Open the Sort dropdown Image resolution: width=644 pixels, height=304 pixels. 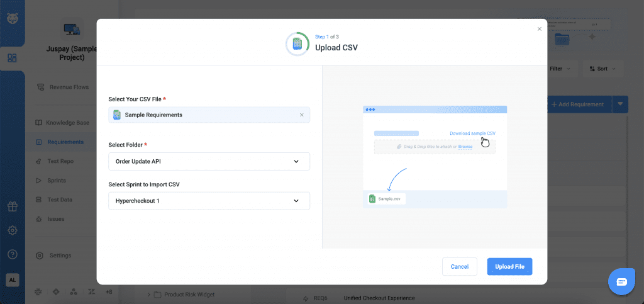[x=602, y=69]
